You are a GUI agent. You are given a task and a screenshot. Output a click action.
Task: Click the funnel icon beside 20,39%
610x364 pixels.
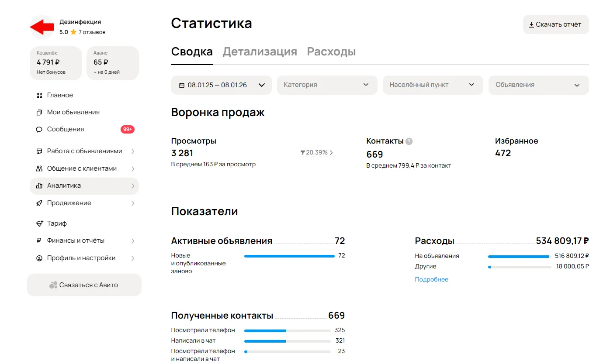click(302, 153)
